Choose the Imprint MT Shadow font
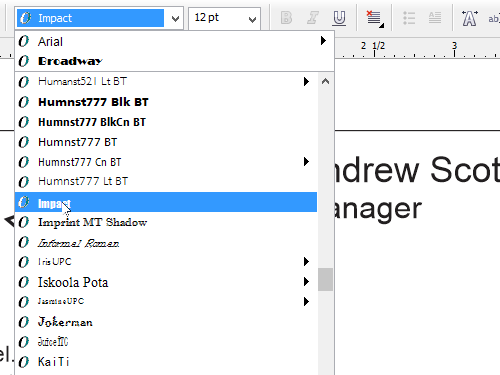The image size is (500, 375). pyautogui.click(x=166, y=222)
